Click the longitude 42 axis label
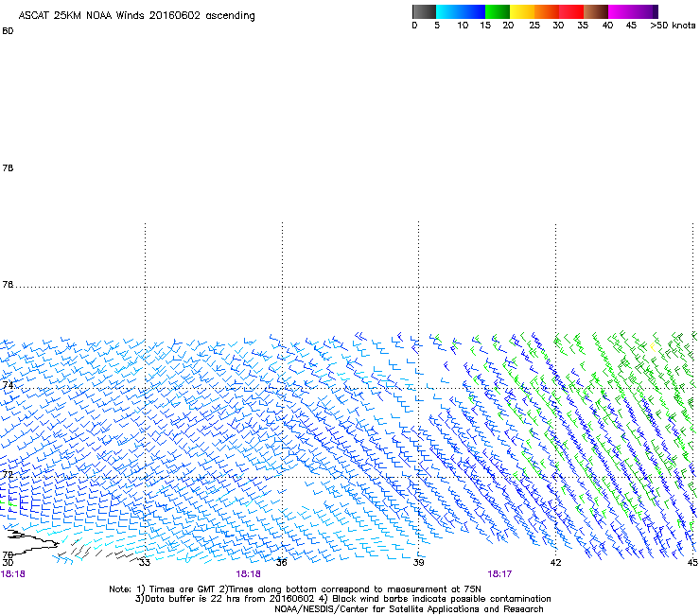Image resolution: width=700 pixels, height=615 pixels. (555, 562)
